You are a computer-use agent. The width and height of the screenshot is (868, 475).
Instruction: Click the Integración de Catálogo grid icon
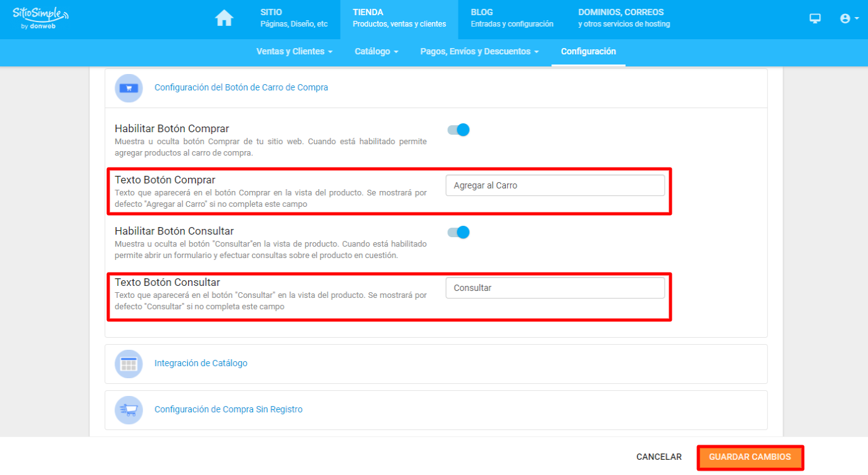[129, 364]
